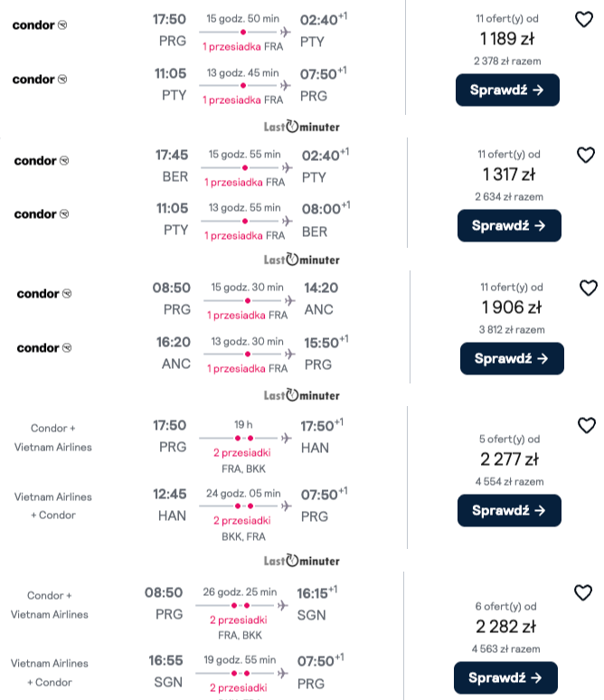Click '11 ofert(y) od' above 1 189 zł

point(507,19)
